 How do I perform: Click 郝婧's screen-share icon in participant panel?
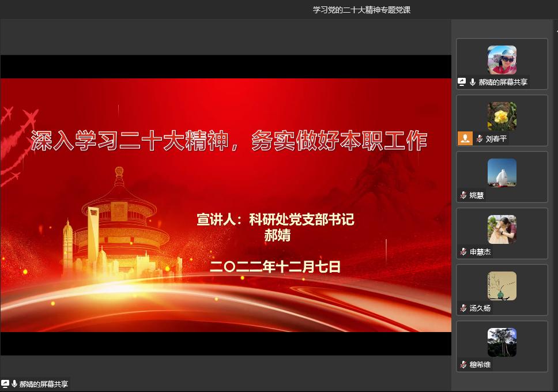[462, 82]
